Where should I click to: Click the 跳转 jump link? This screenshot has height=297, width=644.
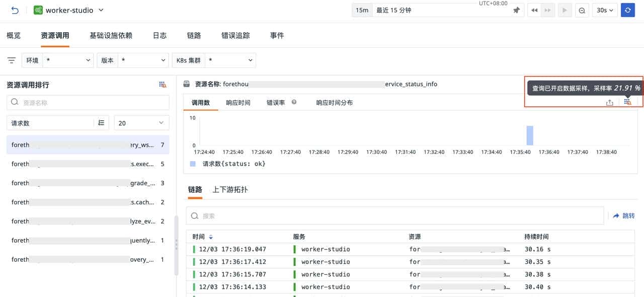tap(624, 215)
